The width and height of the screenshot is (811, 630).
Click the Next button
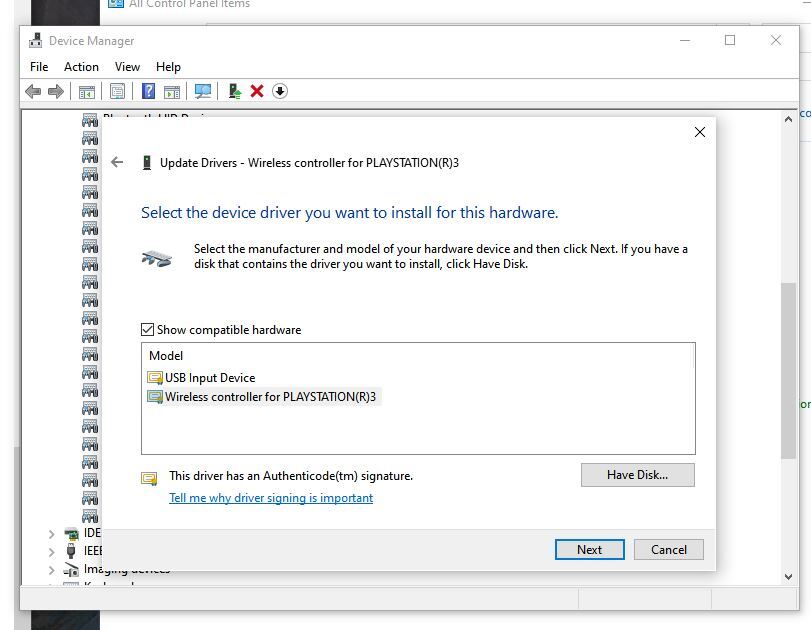pyautogui.click(x=590, y=549)
